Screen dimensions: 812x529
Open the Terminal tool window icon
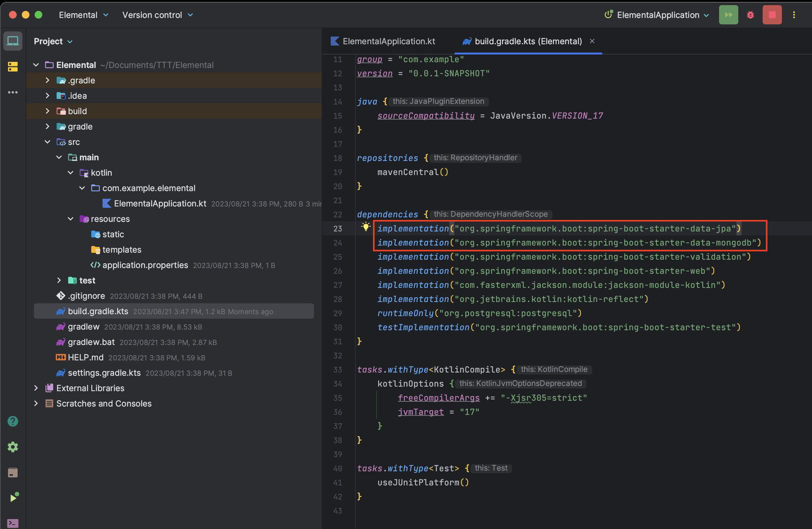click(12, 523)
